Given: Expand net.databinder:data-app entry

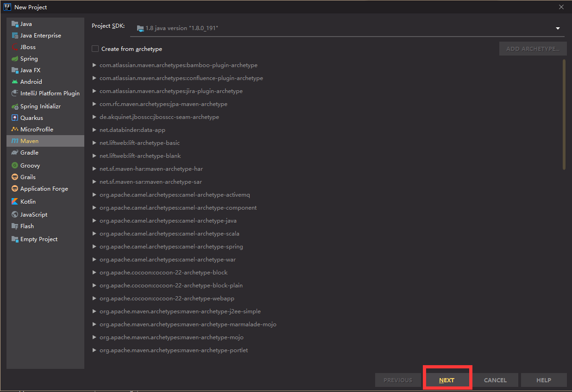Looking at the screenshot, I should pos(94,130).
